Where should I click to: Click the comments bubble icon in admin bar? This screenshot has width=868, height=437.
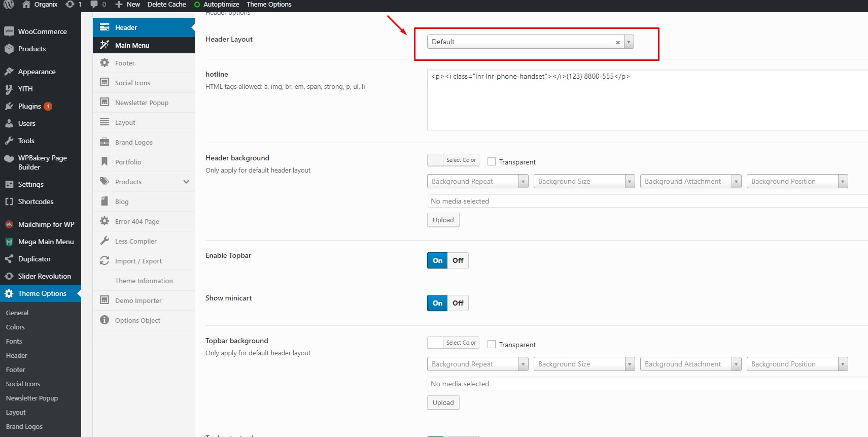(94, 5)
